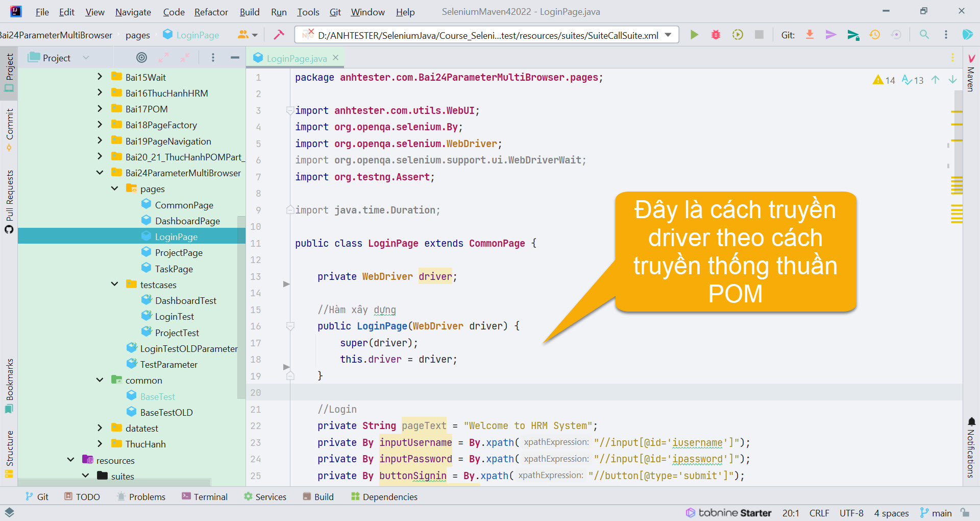Open LoginTest in testcases

point(174,316)
